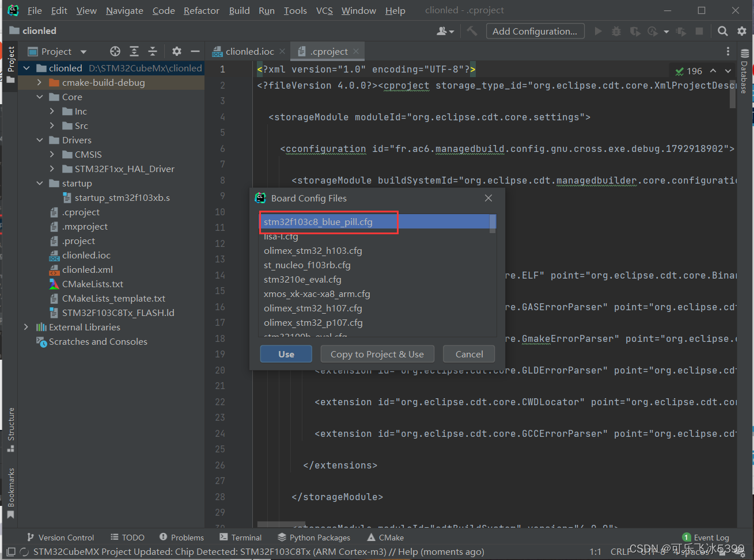Click board config list scrollbar thumb
Screen dimensions: 754x560
pos(492,223)
